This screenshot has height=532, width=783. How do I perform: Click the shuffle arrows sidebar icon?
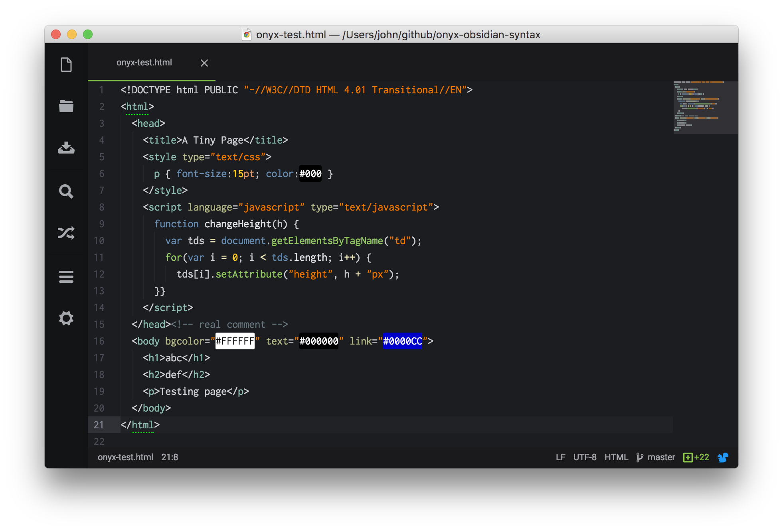pos(66,233)
